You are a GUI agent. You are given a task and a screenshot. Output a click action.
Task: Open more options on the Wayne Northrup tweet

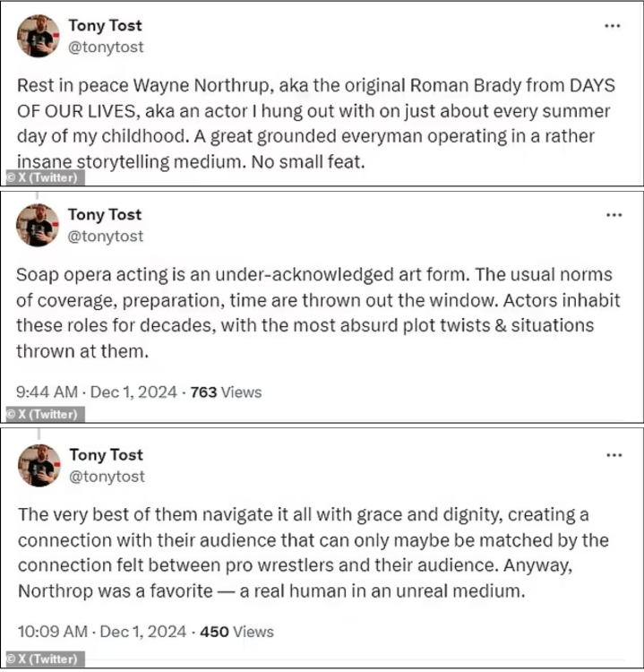point(613,26)
